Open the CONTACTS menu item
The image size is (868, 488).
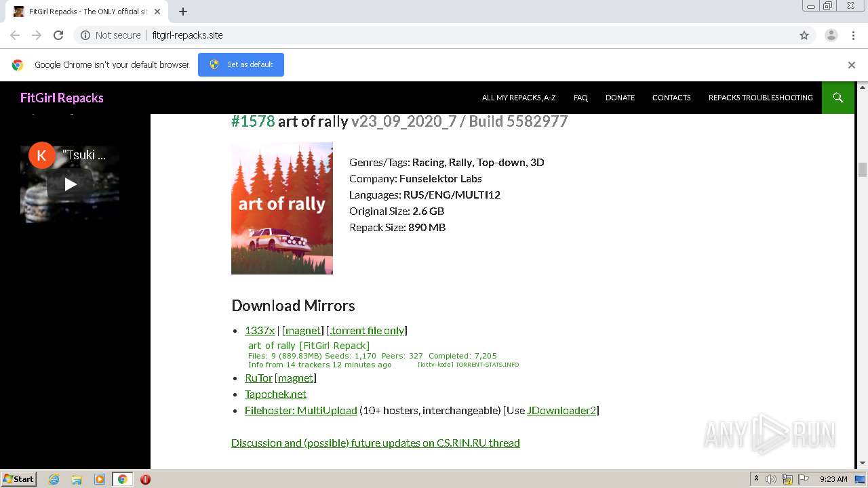click(671, 98)
